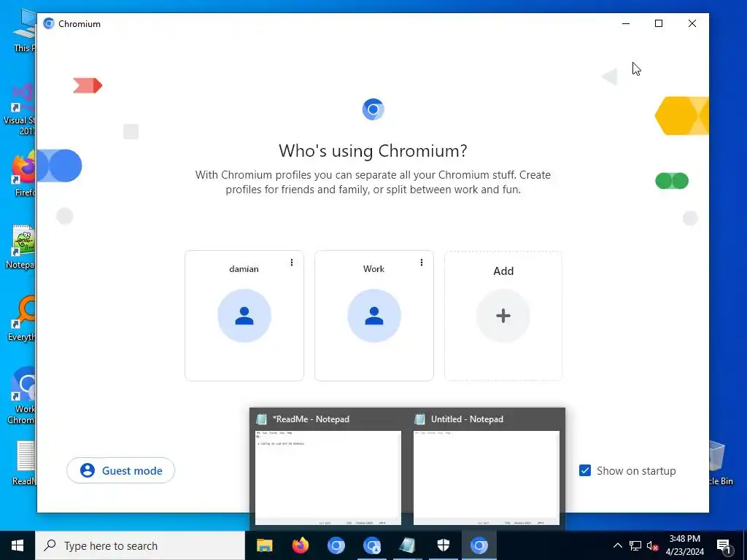Select the damian profile avatar
The width and height of the screenshot is (747, 560).
pyautogui.click(x=244, y=316)
